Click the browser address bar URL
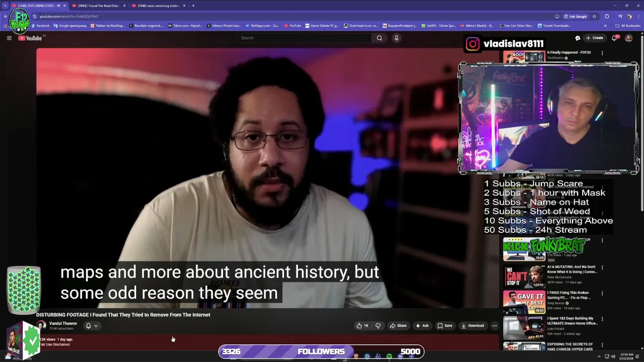The height and width of the screenshot is (362, 644). (69, 16)
